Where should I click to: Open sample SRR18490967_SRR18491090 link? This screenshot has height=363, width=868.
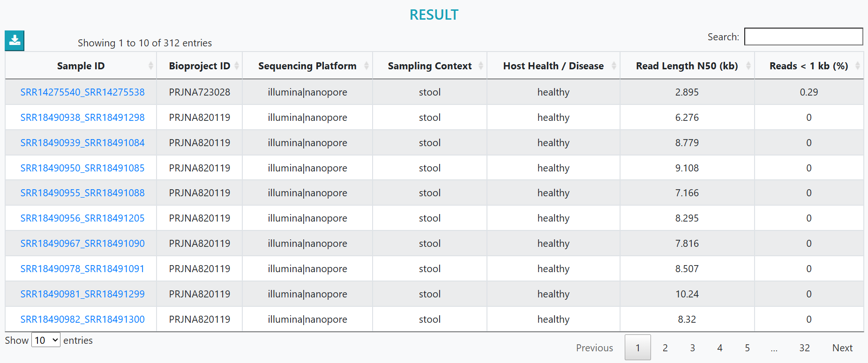coord(82,244)
